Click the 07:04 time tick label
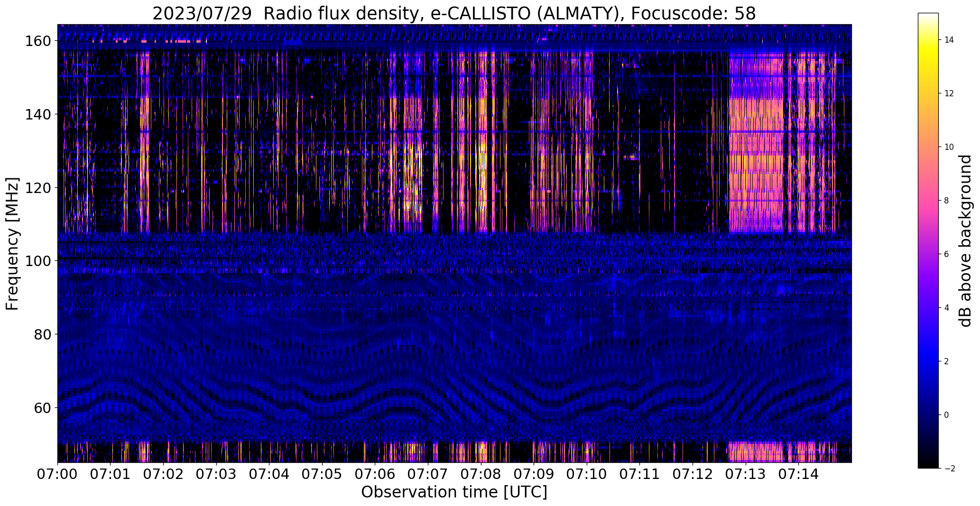 tap(269, 474)
